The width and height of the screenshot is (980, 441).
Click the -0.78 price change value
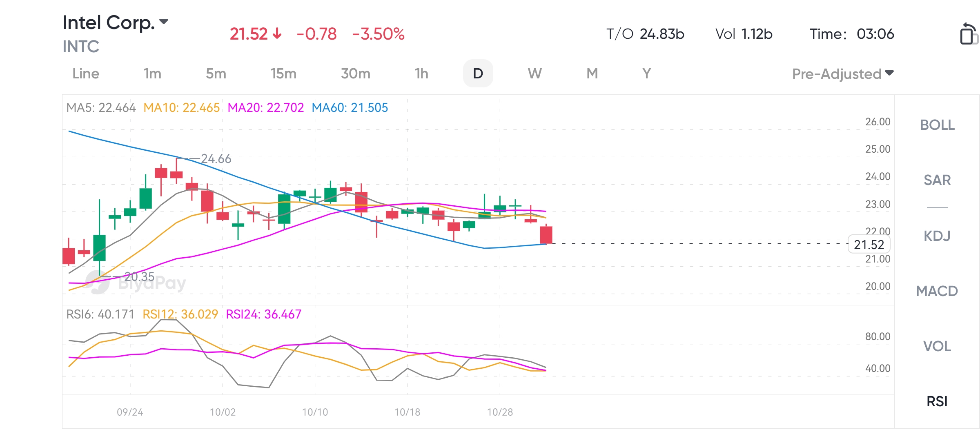click(316, 34)
